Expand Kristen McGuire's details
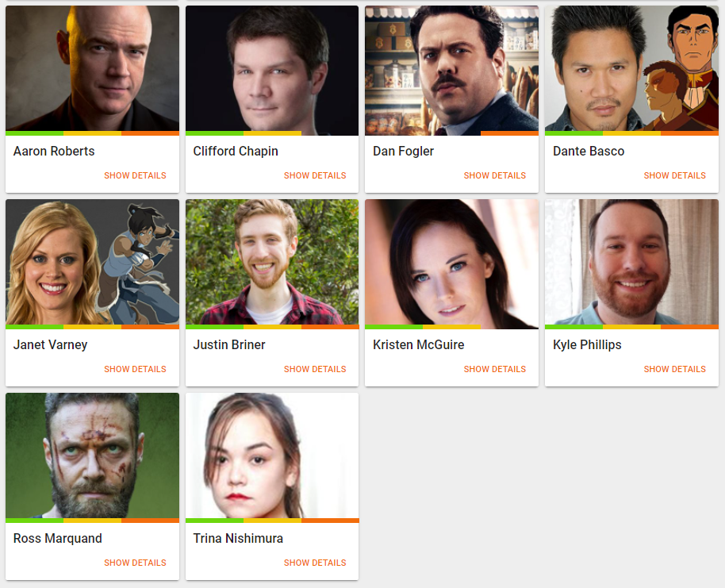The image size is (725, 588). click(495, 369)
